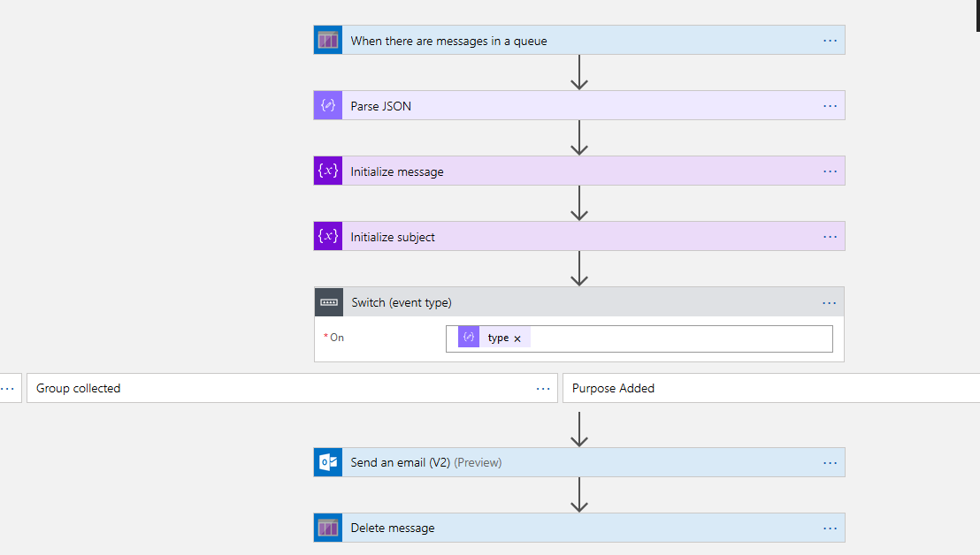The width and height of the screenshot is (980, 555).
Task: Click the Delete message queue icon
Action: click(328, 528)
